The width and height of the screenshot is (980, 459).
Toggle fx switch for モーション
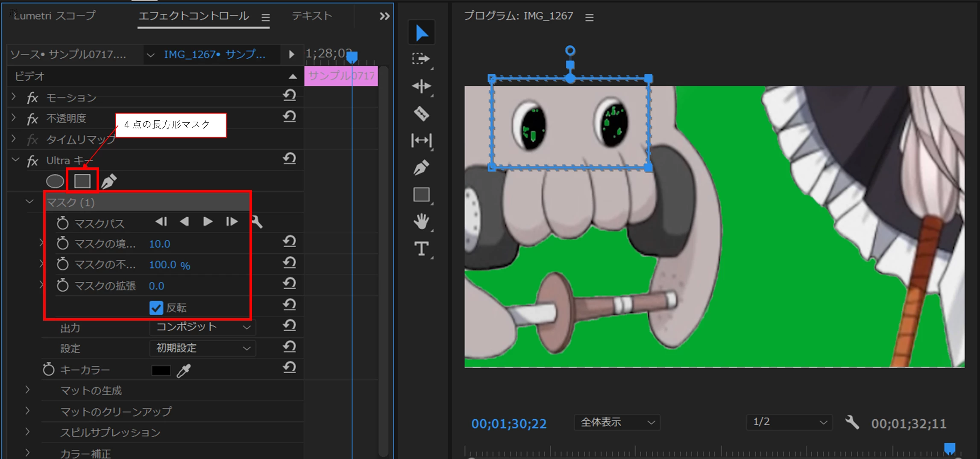click(32, 98)
